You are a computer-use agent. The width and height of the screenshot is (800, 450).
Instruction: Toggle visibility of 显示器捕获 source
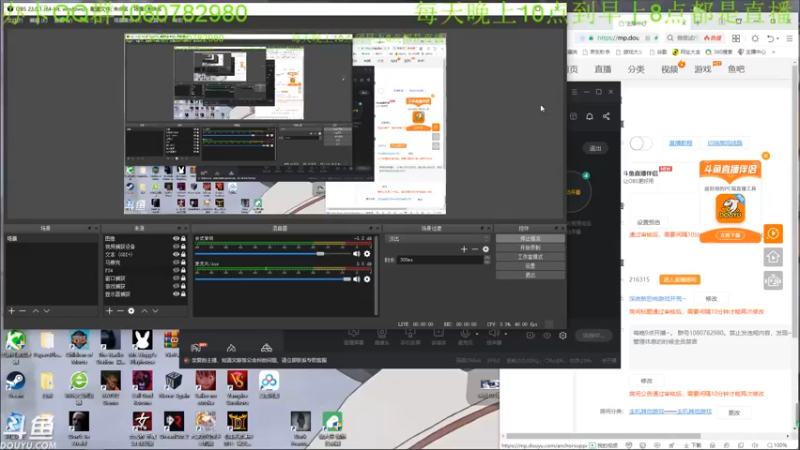pyautogui.click(x=176, y=294)
